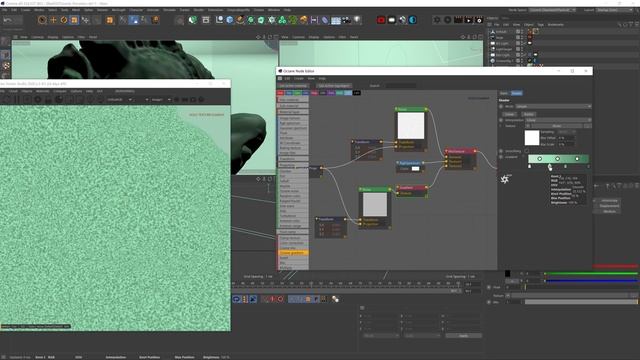
Task: Open the Layout dropdown at the top right
Action: click(x=614, y=10)
